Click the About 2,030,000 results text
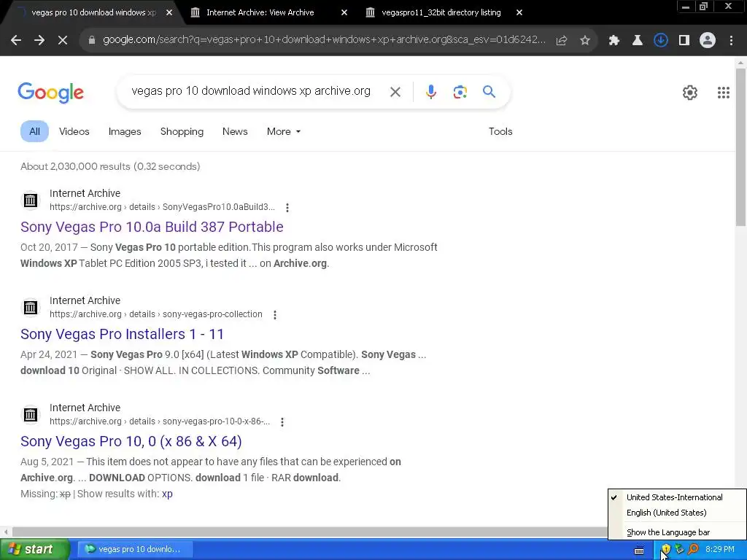The height and width of the screenshot is (560, 747). 110,167
